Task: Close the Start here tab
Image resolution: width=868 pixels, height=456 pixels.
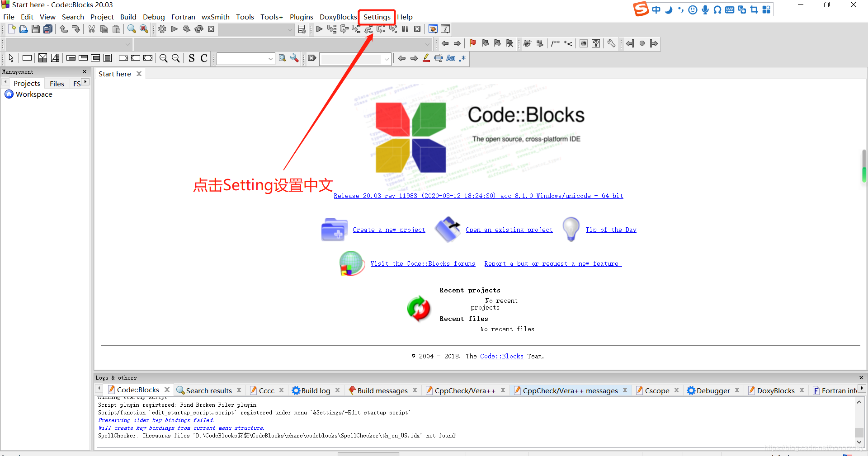Action: click(x=139, y=74)
